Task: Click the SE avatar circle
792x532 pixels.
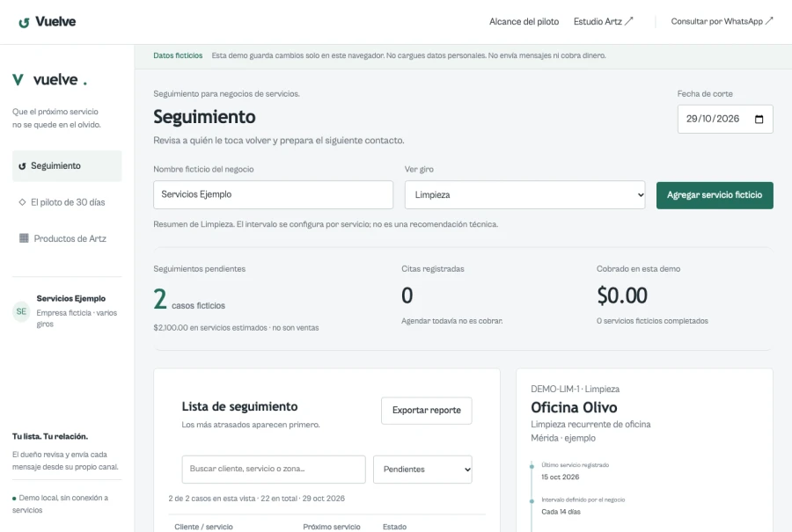Action: click(21, 311)
